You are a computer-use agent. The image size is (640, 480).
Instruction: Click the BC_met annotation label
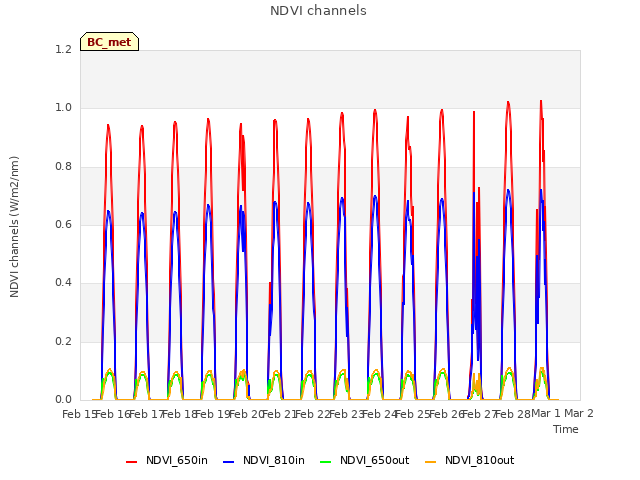pyautogui.click(x=109, y=42)
